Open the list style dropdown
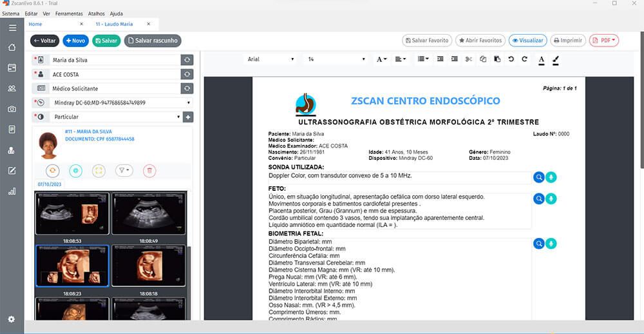 point(423,59)
